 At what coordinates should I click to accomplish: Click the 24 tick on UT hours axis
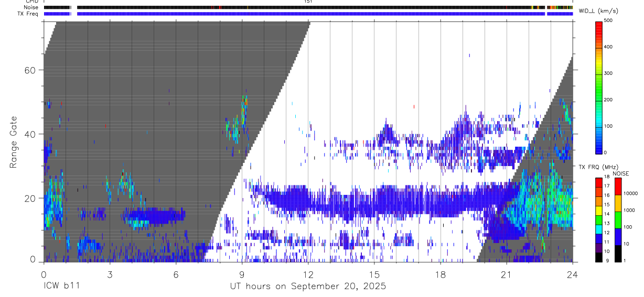pos(573,274)
